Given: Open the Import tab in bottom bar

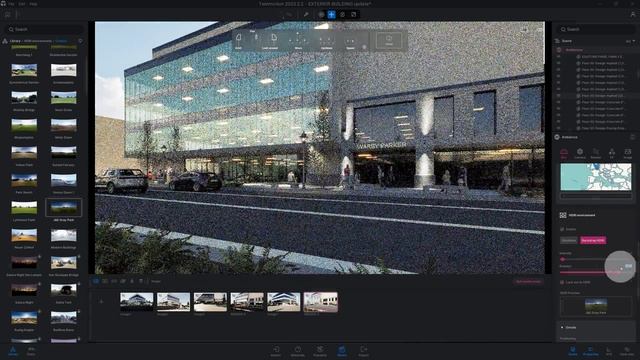Looking at the screenshot, I should click(276, 351).
